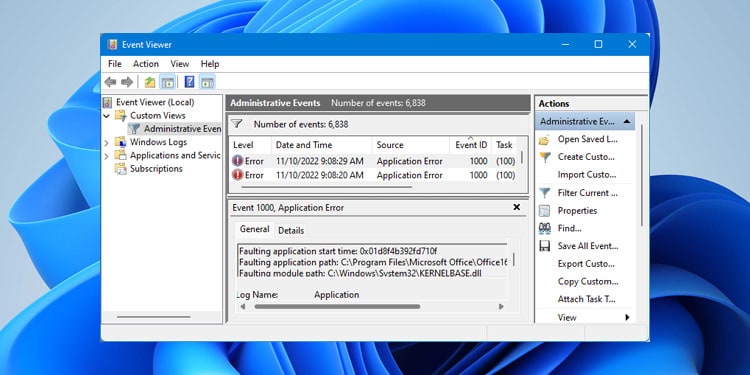Select the Windows Logs label
750x375 pixels.
158,142
